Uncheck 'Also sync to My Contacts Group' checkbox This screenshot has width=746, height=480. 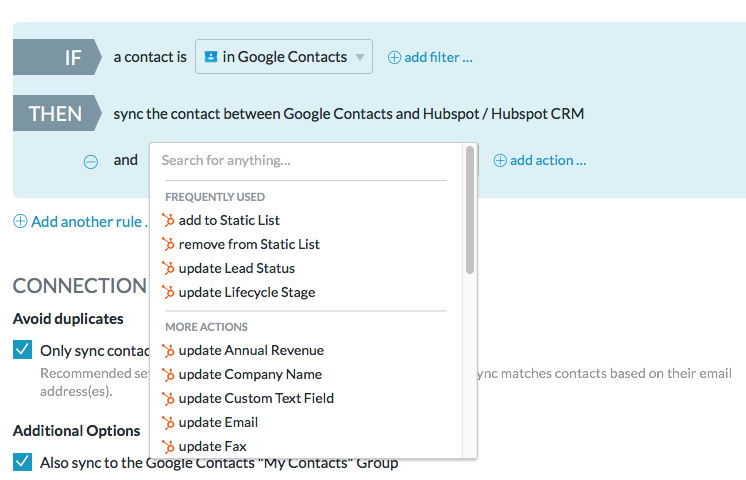(22, 461)
